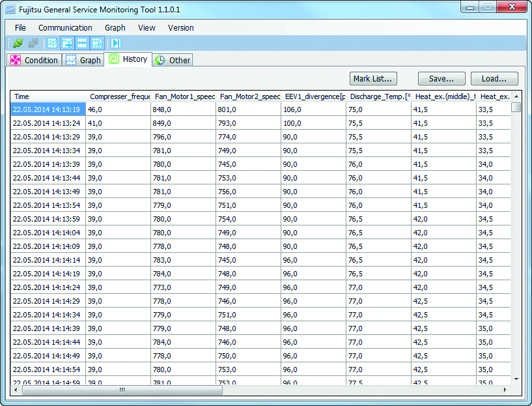The height and width of the screenshot is (406, 532).
Task: Click the gray disconnect plug icon
Action: [33, 43]
